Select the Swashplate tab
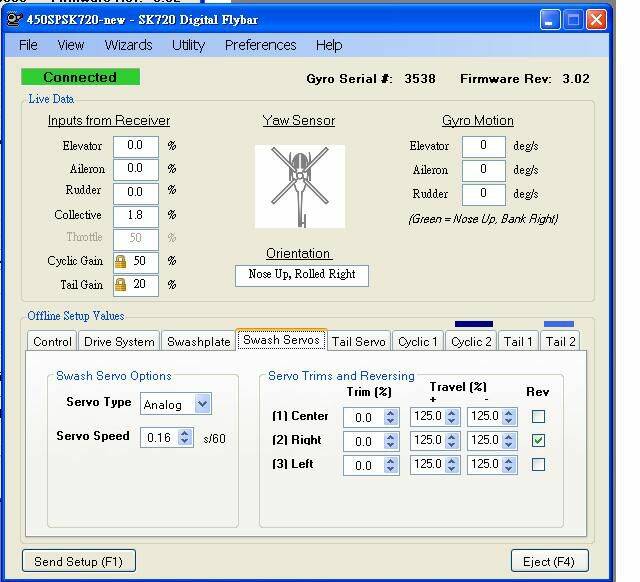640x582 pixels. (x=198, y=341)
